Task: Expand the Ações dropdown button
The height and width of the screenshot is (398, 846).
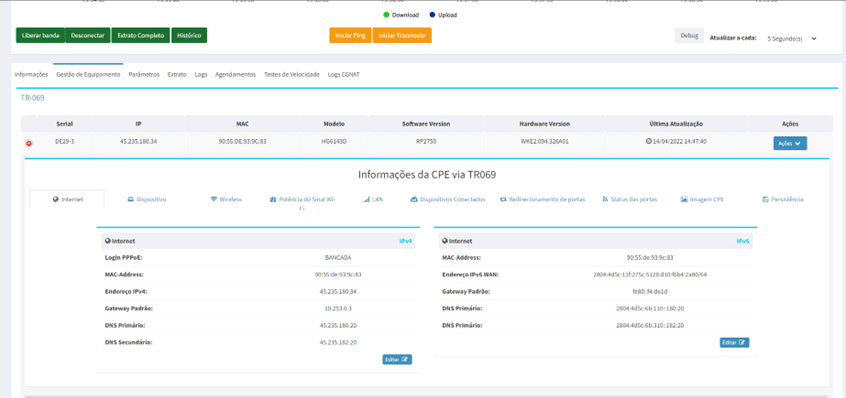Action: (x=790, y=143)
